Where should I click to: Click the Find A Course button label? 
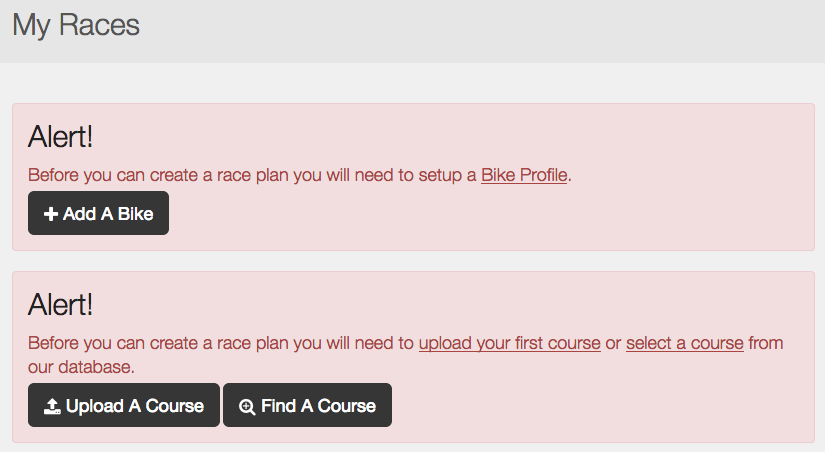click(318, 406)
